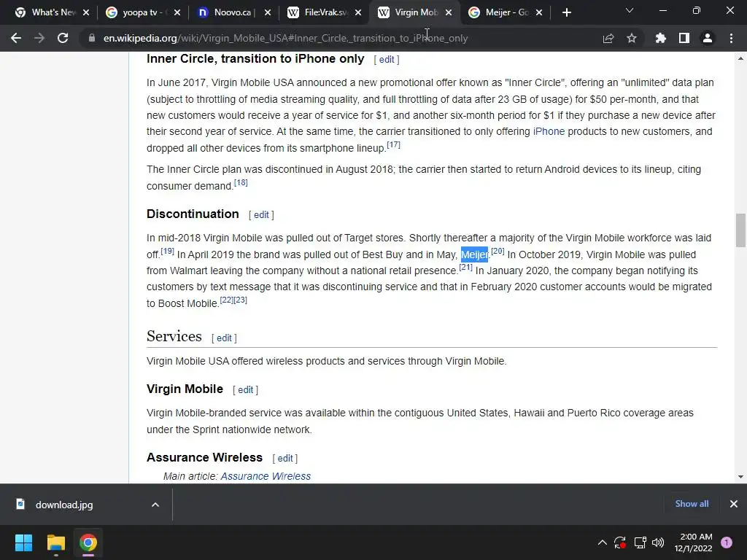The width and height of the screenshot is (747, 560).
Task: Open Chrome extensions puzzle icon
Action: click(660, 38)
